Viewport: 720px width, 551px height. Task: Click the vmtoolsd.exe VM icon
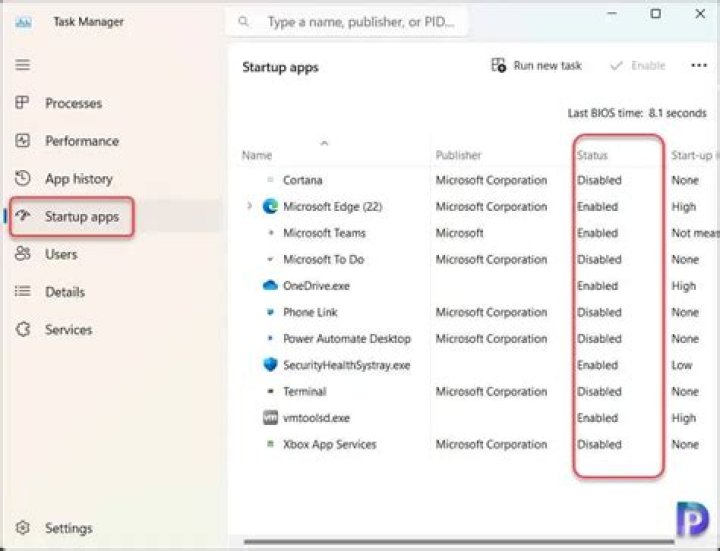coord(270,417)
